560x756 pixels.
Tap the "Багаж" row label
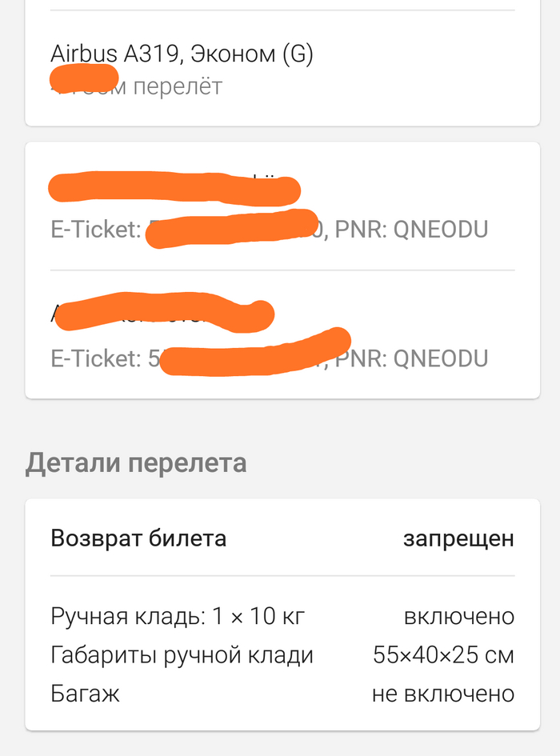(85, 694)
